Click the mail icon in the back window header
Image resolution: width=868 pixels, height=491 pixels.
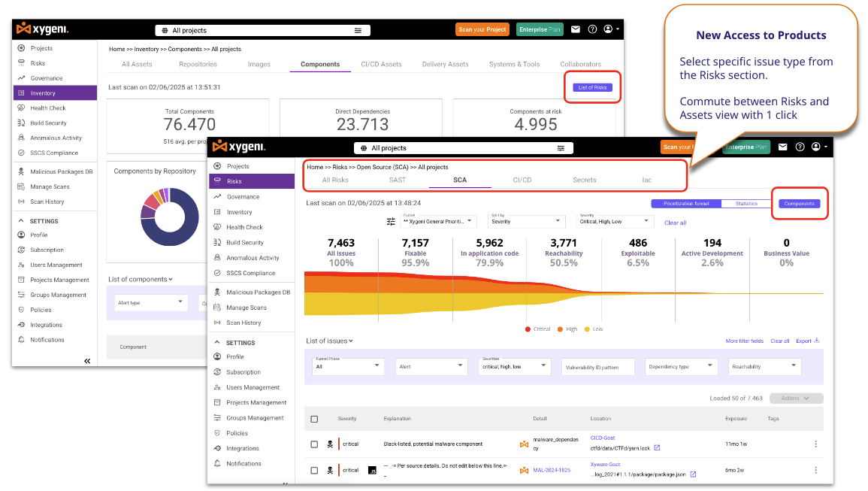(x=576, y=29)
